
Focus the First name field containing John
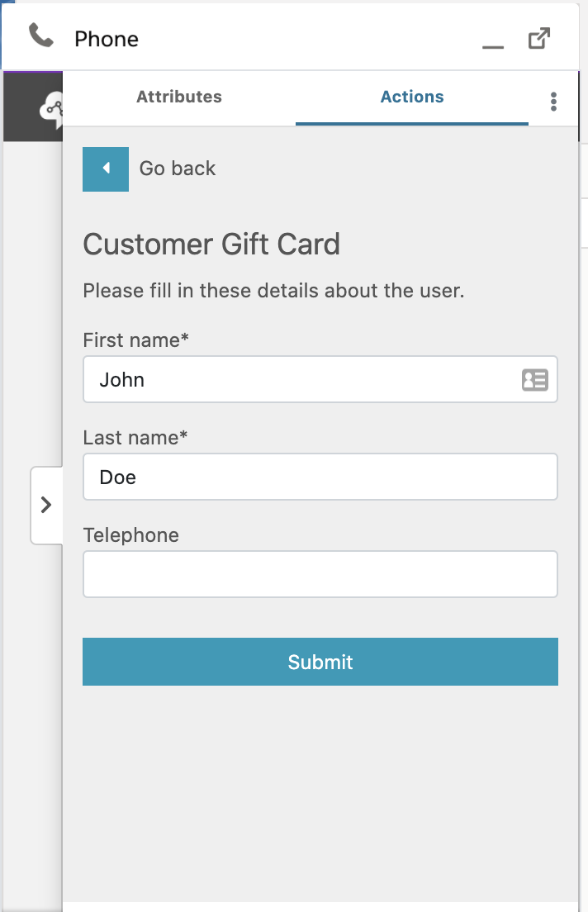320,379
